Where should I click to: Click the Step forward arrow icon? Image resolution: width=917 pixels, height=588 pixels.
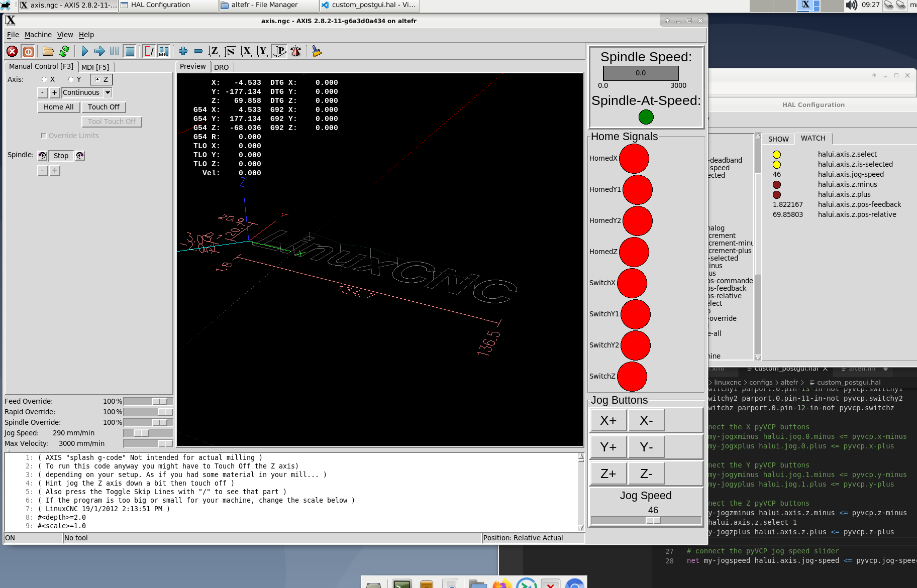click(x=99, y=51)
